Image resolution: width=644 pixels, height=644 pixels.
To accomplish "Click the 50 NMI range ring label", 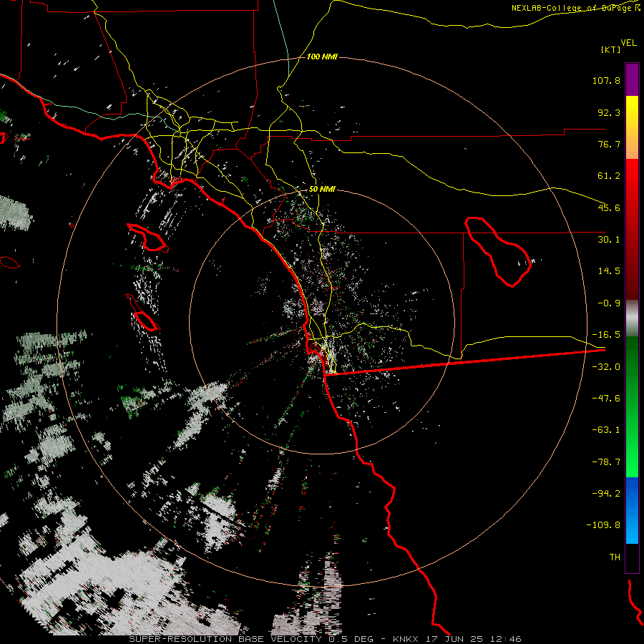I will point(322,189).
